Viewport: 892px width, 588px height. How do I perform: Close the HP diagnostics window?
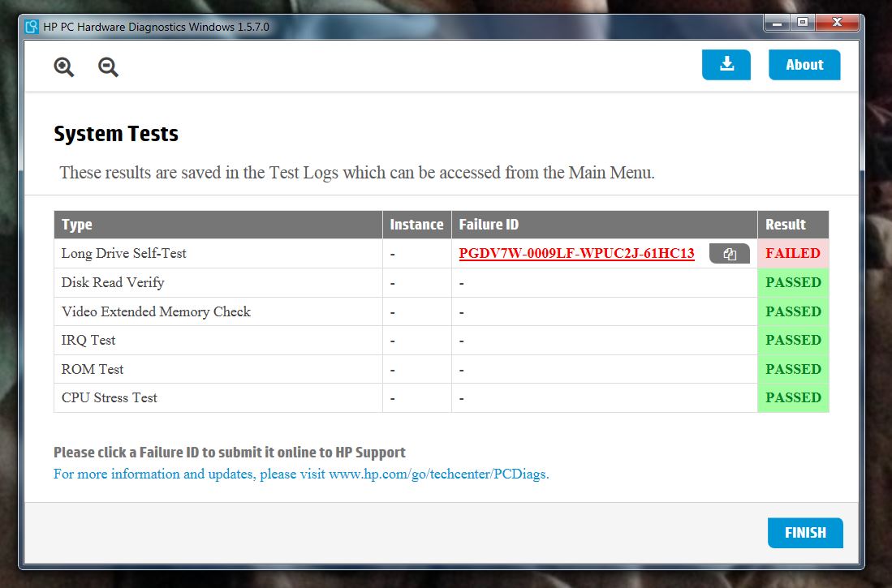(837, 23)
